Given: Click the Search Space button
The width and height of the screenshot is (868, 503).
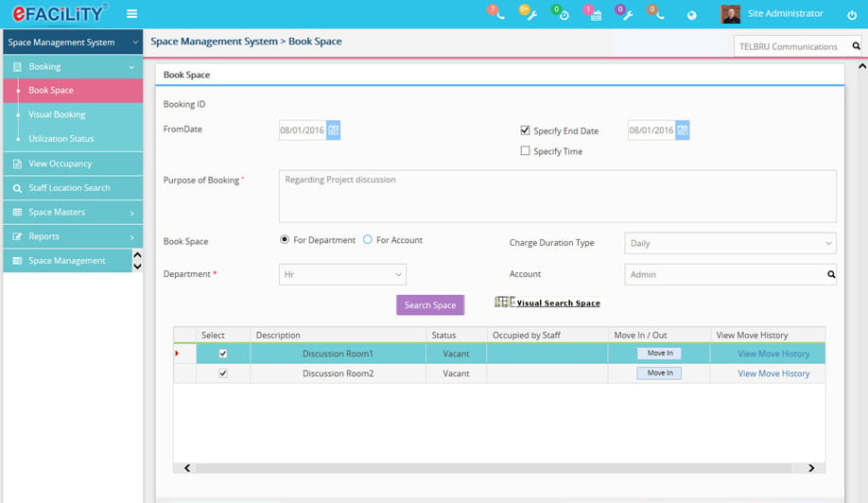Looking at the screenshot, I should point(430,305).
